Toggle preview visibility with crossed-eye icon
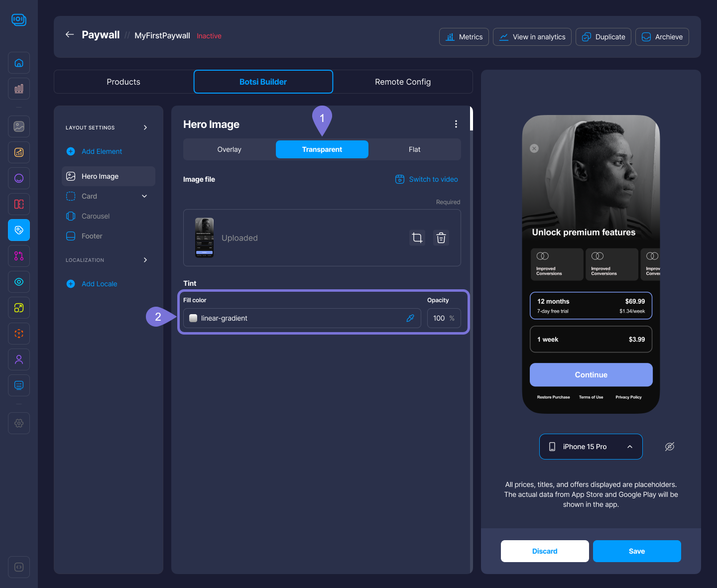The height and width of the screenshot is (588, 717). point(670,447)
